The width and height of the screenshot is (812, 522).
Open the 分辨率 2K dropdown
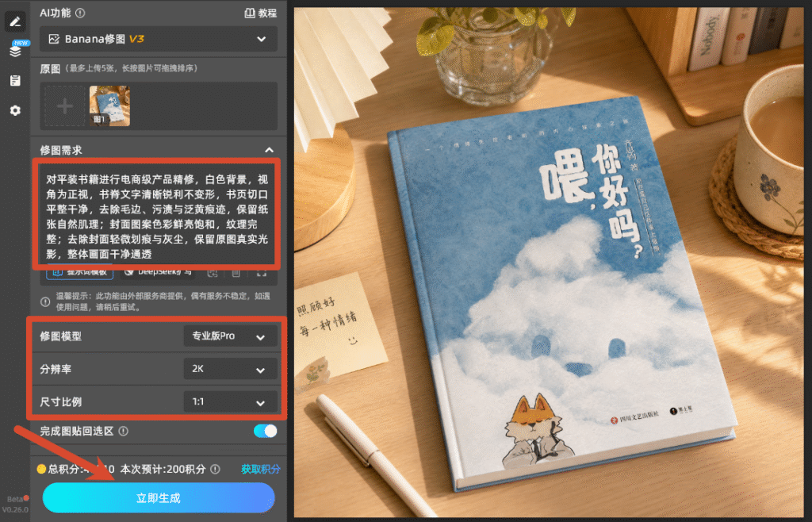[231, 369]
